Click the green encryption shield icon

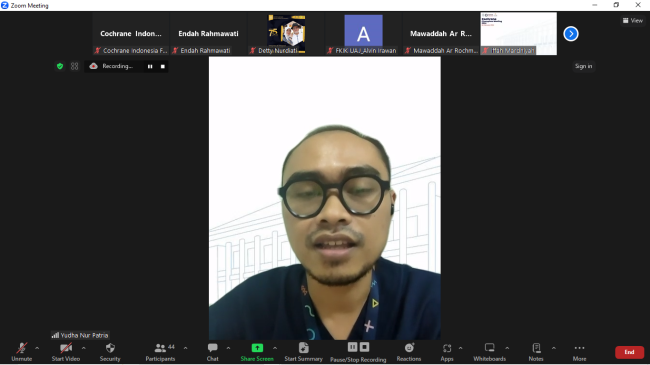tap(60, 66)
